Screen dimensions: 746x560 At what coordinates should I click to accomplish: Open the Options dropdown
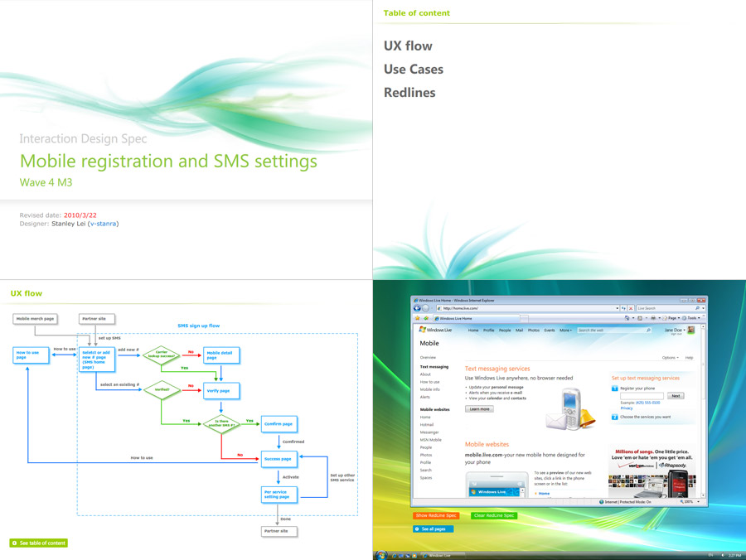point(670,358)
